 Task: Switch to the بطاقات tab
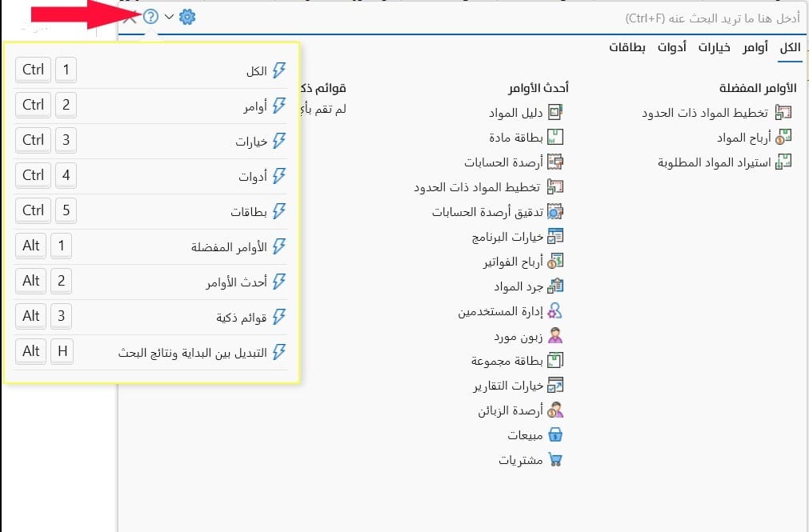(x=627, y=47)
